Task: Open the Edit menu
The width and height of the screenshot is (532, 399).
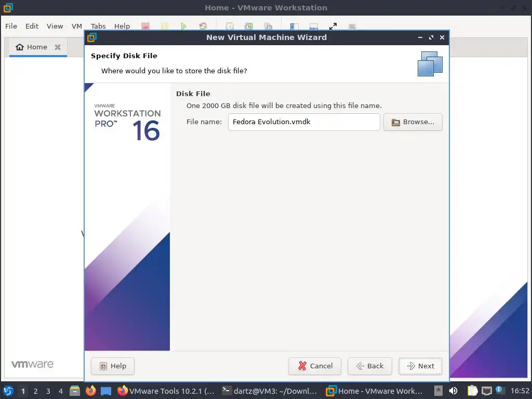Action: coord(32,26)
